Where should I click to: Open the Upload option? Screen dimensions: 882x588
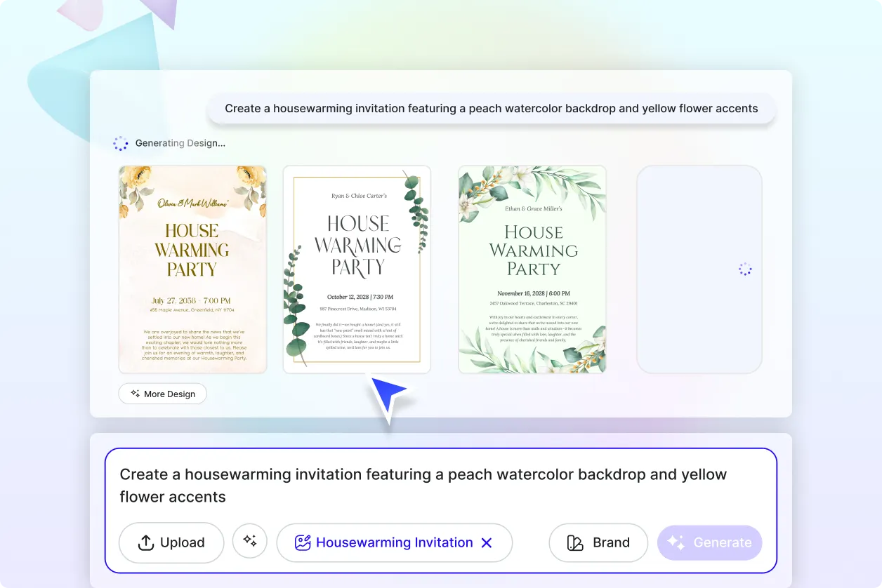point(171,542)
